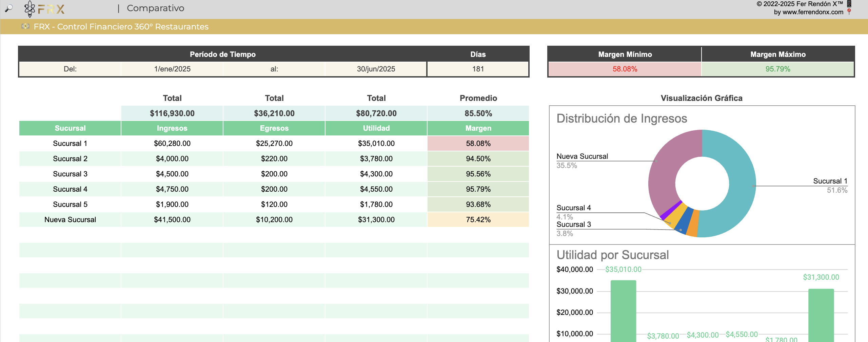Click the '© 2022-2025 Fer Rendón X' text
868x342 pixels.
tap(800, 4)
